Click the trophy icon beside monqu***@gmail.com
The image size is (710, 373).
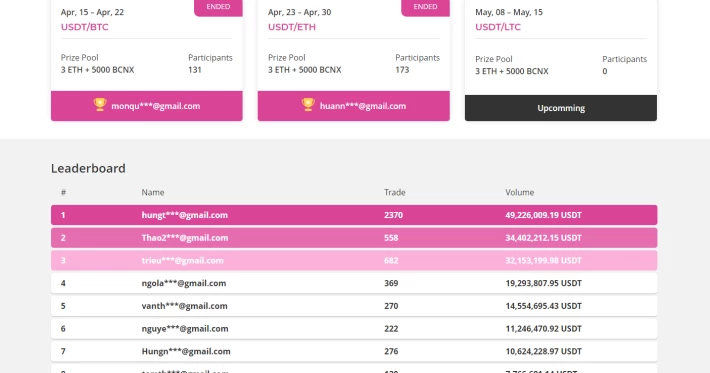100,105
